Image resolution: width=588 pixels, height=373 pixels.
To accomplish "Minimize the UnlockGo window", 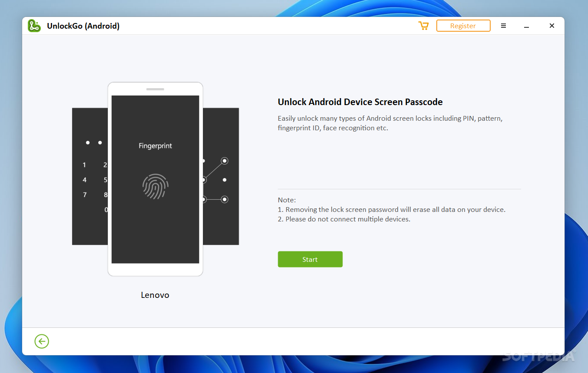I will (x=526, y=26).
